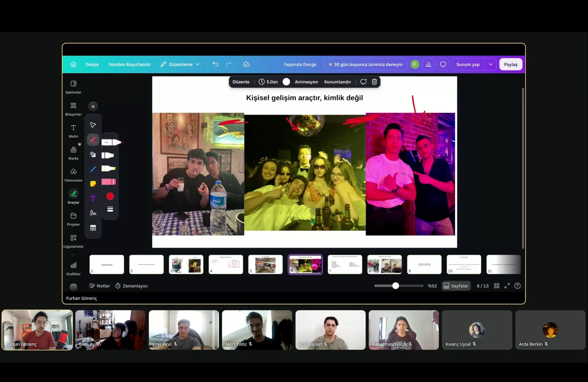Open the Marka panel

(73, 153)
